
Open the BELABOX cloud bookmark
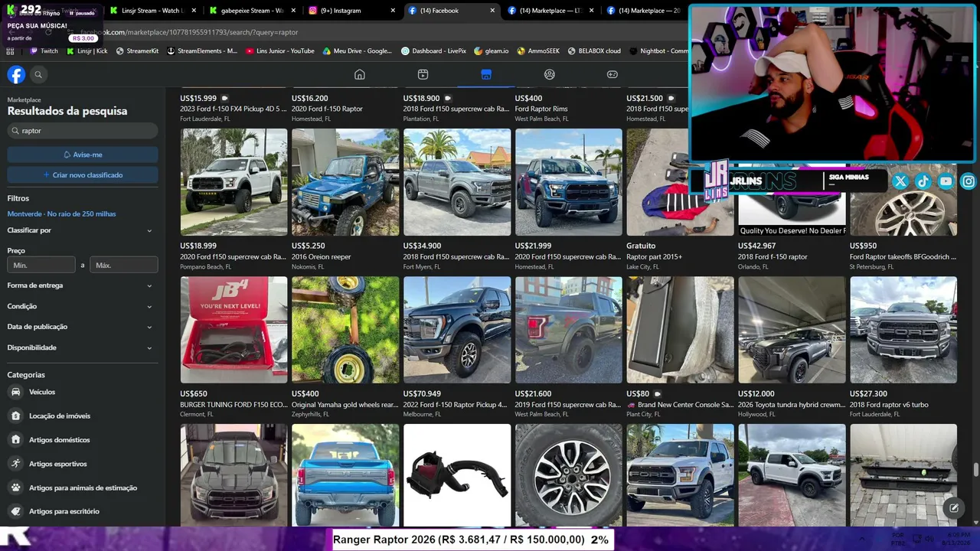click(x=594, y=51)
